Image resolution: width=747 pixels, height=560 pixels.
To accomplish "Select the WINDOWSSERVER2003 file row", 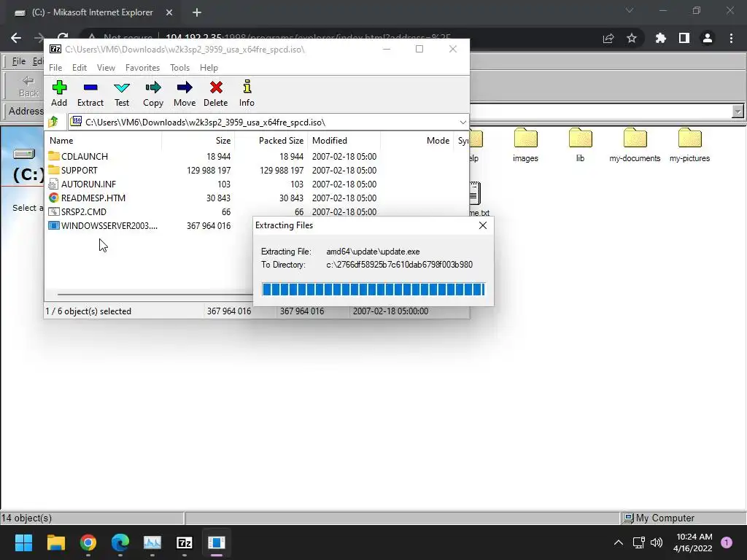I will point(149,226).
